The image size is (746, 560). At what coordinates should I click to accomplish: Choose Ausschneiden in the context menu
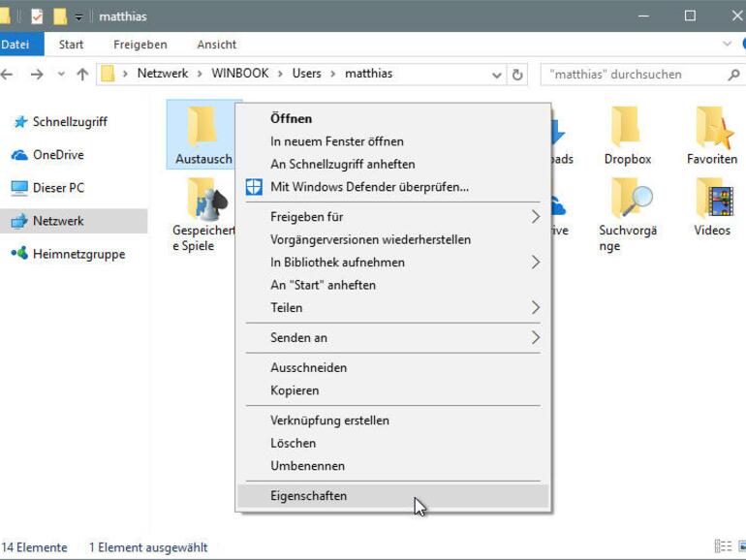393,368
